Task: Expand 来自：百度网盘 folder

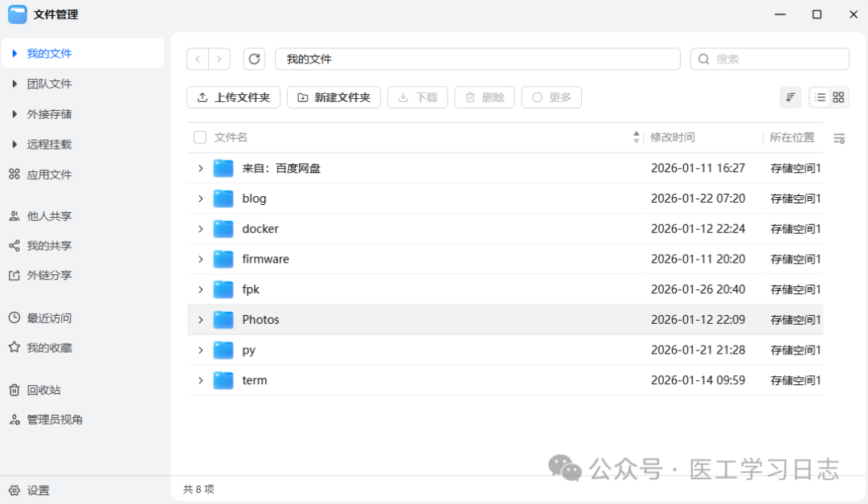Action: pos(200,168)
